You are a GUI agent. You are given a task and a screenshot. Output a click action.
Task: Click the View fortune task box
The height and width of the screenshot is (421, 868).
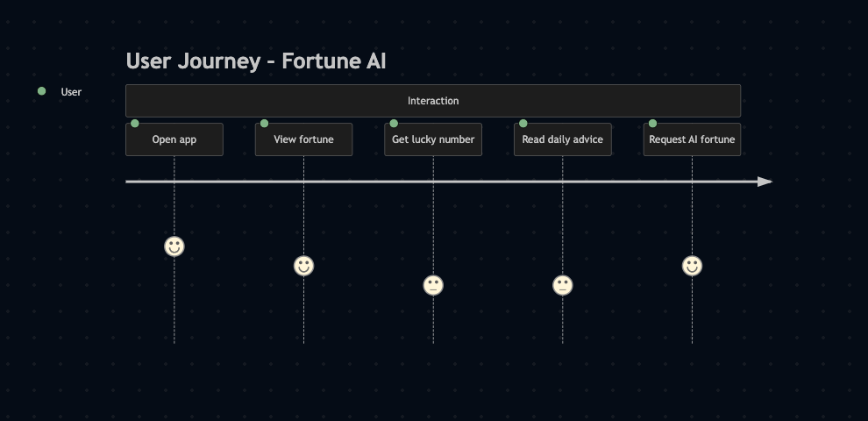(x=304, y=139)
